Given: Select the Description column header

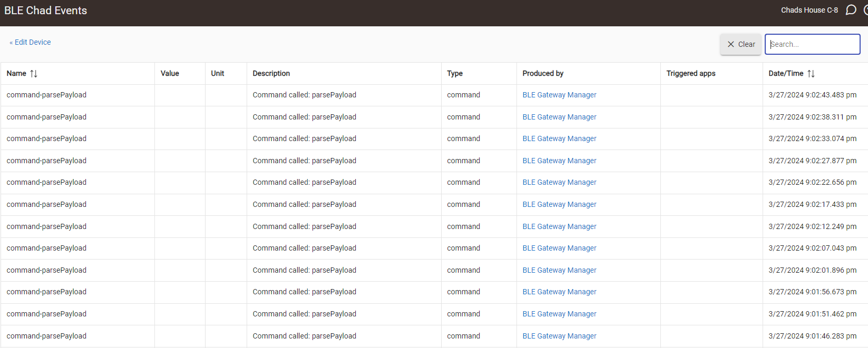Looking at the screenshot, I should 271,74.
